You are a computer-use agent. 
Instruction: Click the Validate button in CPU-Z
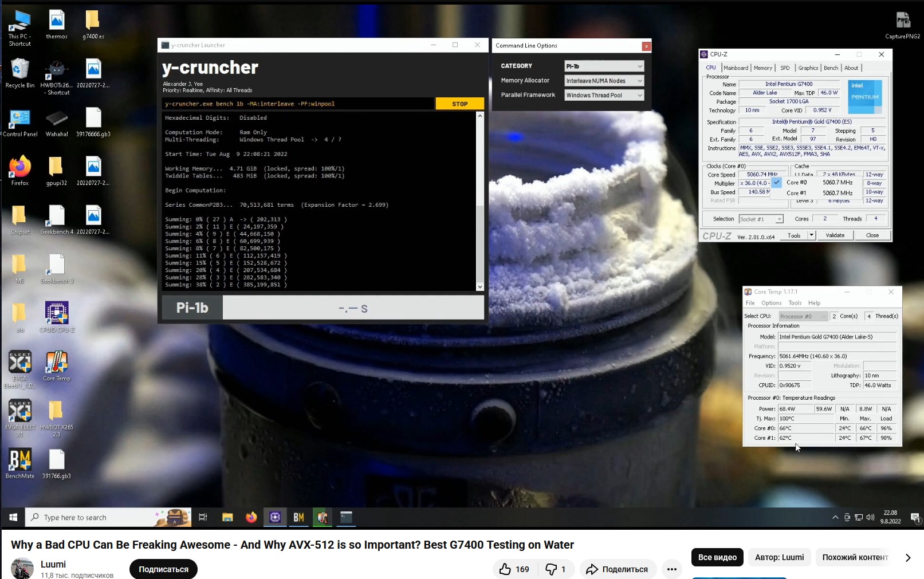(x=835, y=235)
